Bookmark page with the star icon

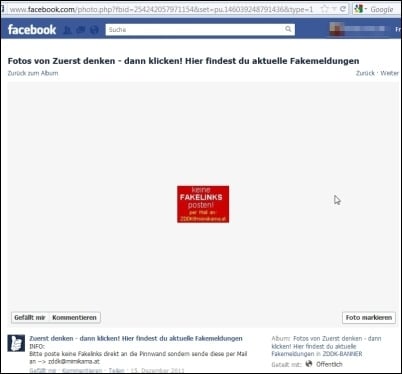[x=324, y=9]
